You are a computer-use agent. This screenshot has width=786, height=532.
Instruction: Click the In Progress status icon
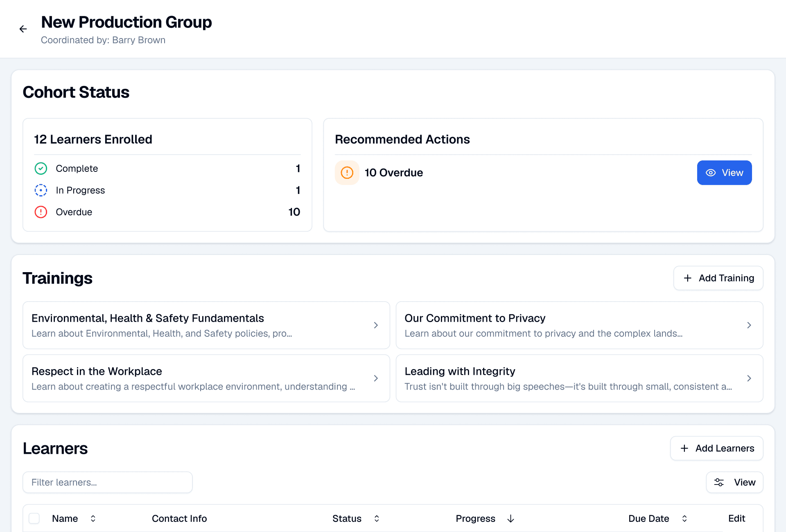(41, 190)
